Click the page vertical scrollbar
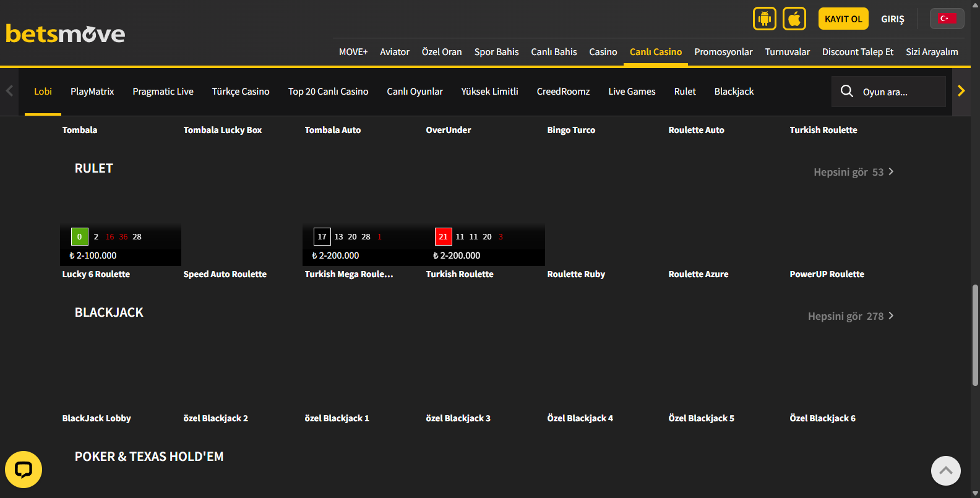Image resolution: width=980 pixels, height=498 pixels. point(975,334)
